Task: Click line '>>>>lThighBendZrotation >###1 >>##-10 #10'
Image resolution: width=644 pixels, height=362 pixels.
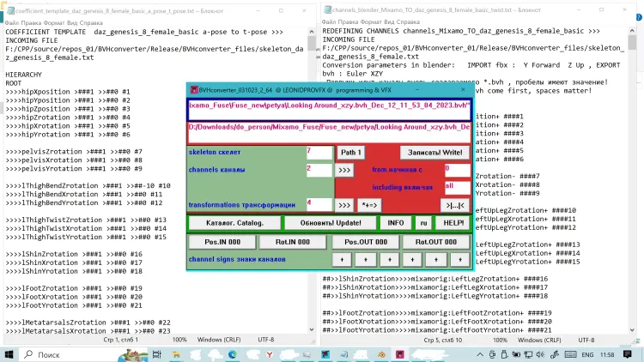Action: pos(88,185)
